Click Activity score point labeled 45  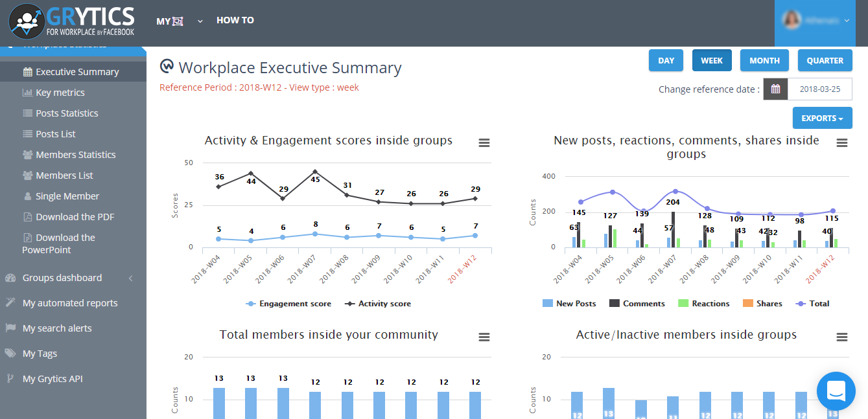tap(315, 172)
